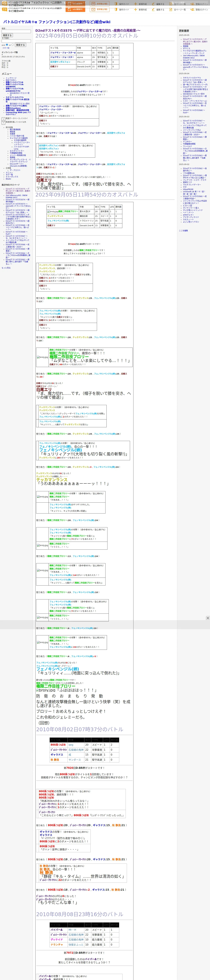This screenshot has height=980, width=210.
Task: Click the broly.jpg image in second battle table
Action: point(53,212)
